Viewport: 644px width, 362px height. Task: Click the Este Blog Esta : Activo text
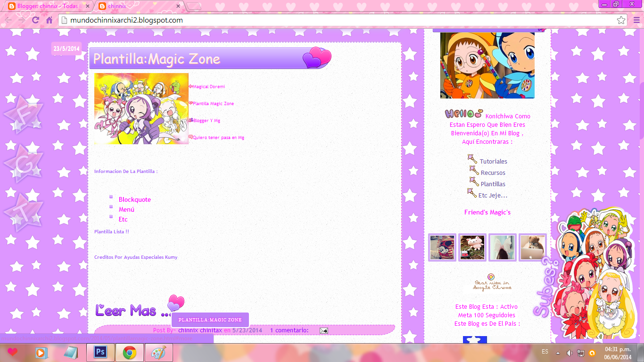click(x=487, y=307)
